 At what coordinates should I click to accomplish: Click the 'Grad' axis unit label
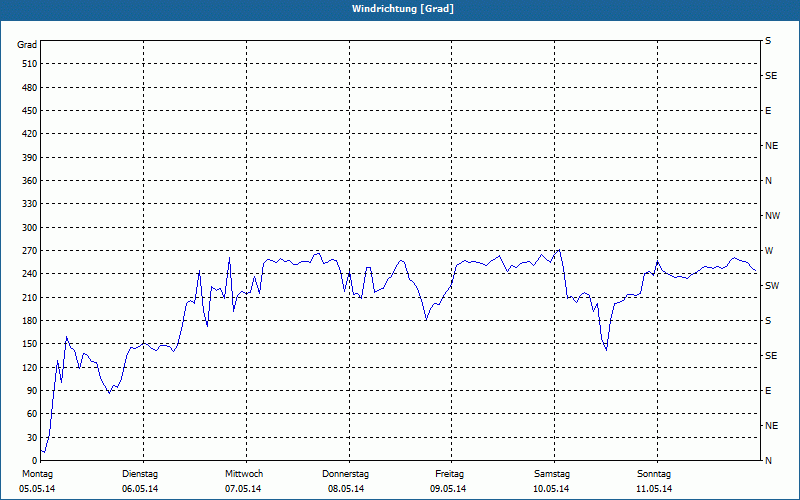click(x=27, y=45)
